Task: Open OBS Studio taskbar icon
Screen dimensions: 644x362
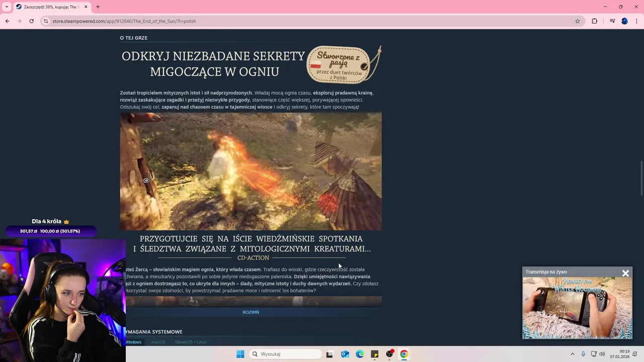Action: tap(389, 354)
